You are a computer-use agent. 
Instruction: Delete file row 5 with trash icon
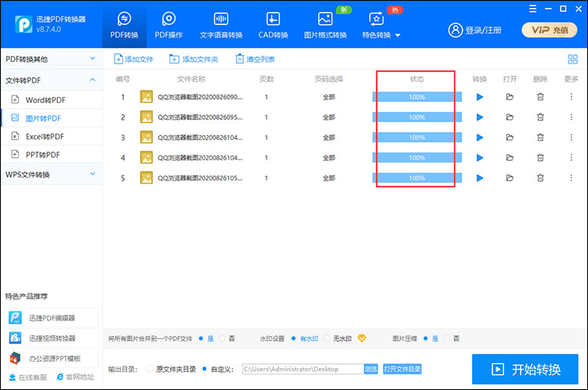[x=540, y=177]
